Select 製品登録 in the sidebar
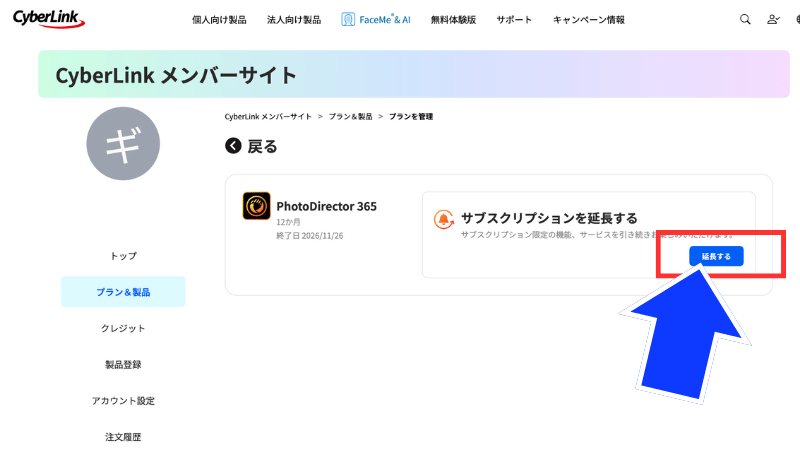This screenshot has height=450, width=800. 123,364
